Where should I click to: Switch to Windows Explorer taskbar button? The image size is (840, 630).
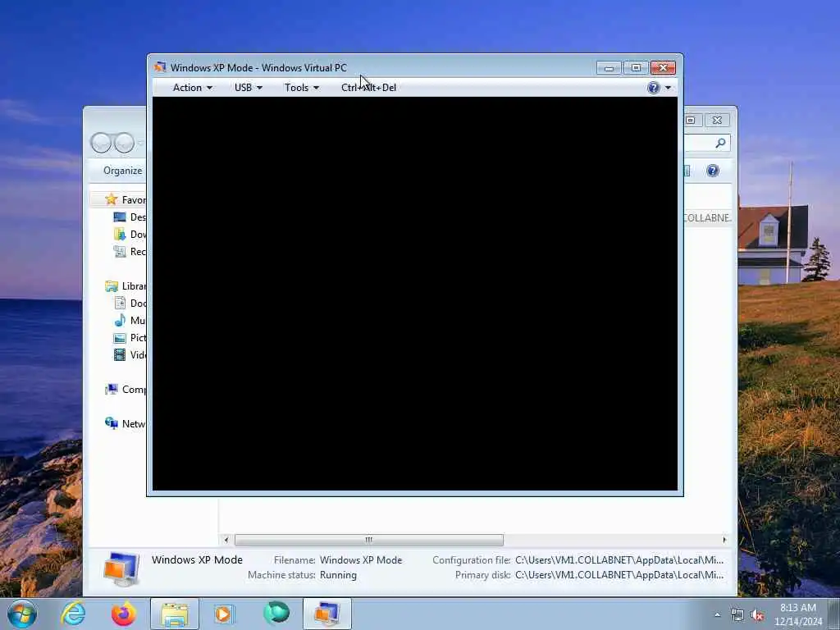pyautogui.click(x=175, y=614)
